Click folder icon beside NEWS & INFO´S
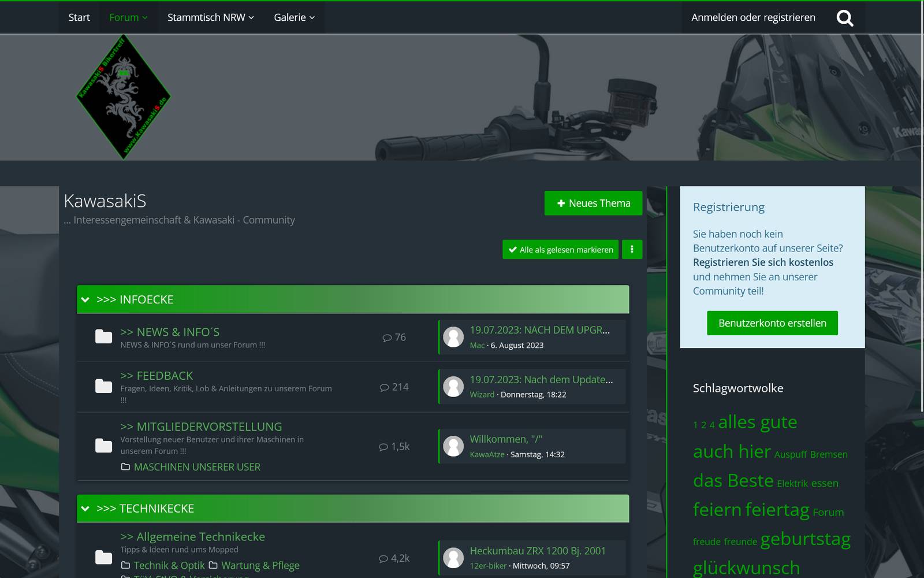Screen dimensions: 924x578 coord(103,337)
